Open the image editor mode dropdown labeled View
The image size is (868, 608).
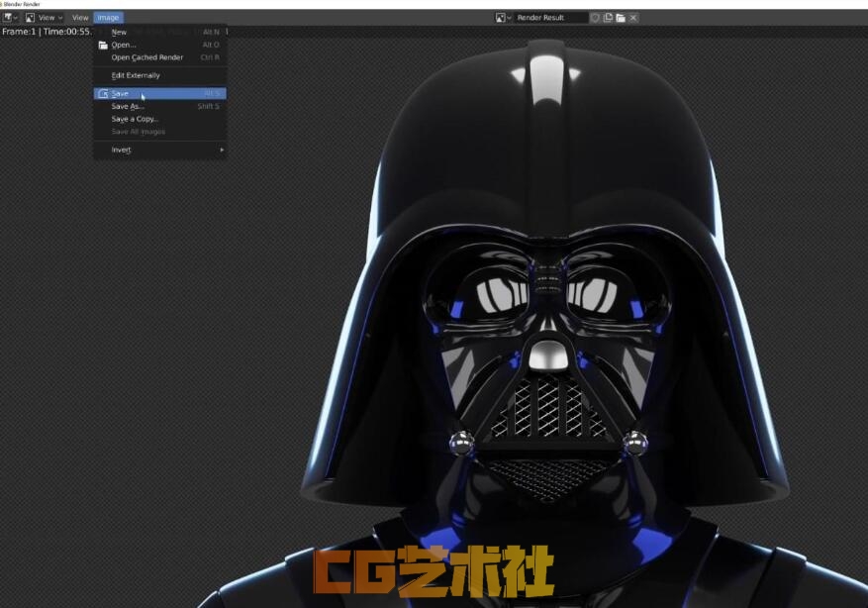[45, 18]
